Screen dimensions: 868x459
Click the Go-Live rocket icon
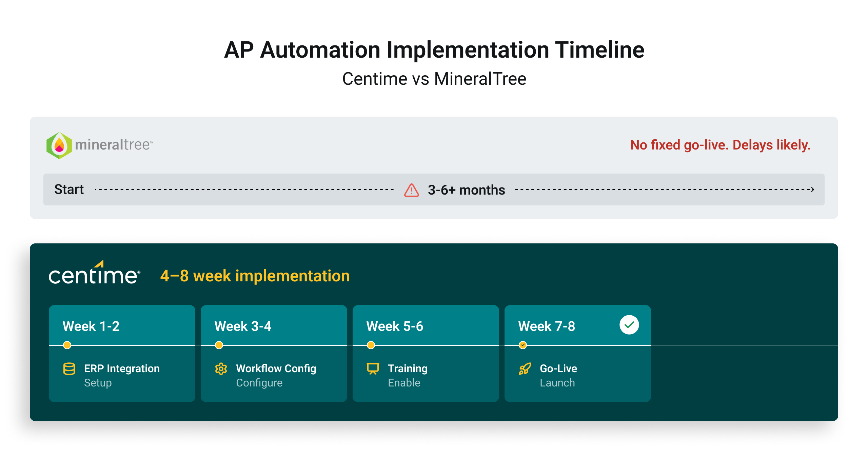point(525,369)
